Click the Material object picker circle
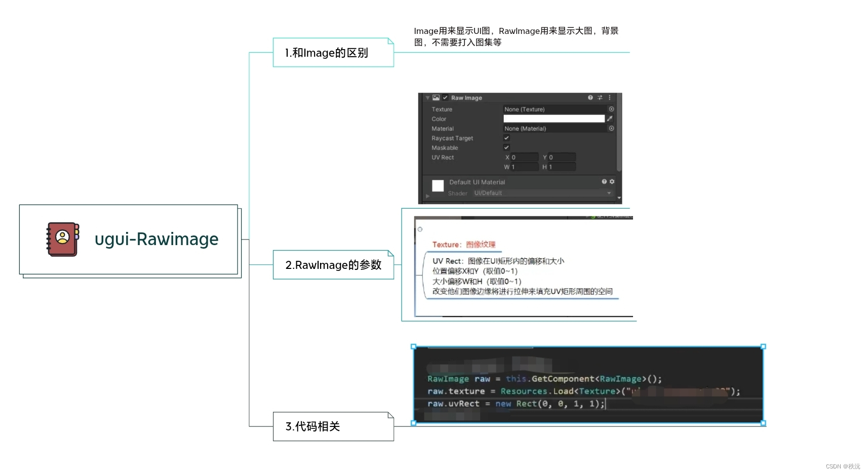This screenshot has width=868, height=474. pyautogui.click(x=611, y=128)
